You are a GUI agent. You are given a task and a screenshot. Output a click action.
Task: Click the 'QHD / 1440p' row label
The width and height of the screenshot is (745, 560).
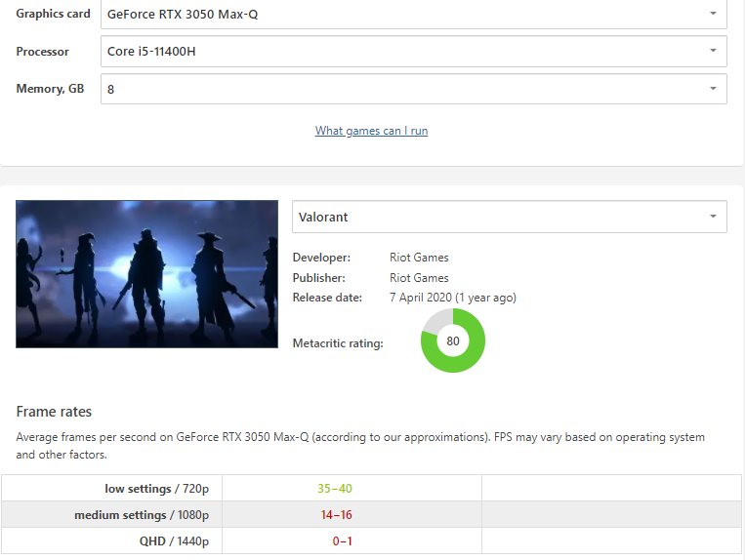coord(174,541)
